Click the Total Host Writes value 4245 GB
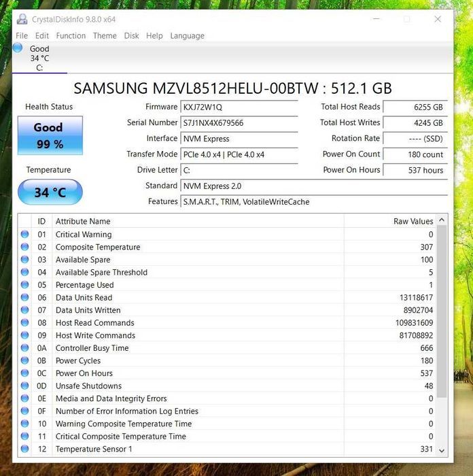Image resolution: width=473 pixels, height=476 pixels. point(415,122)
